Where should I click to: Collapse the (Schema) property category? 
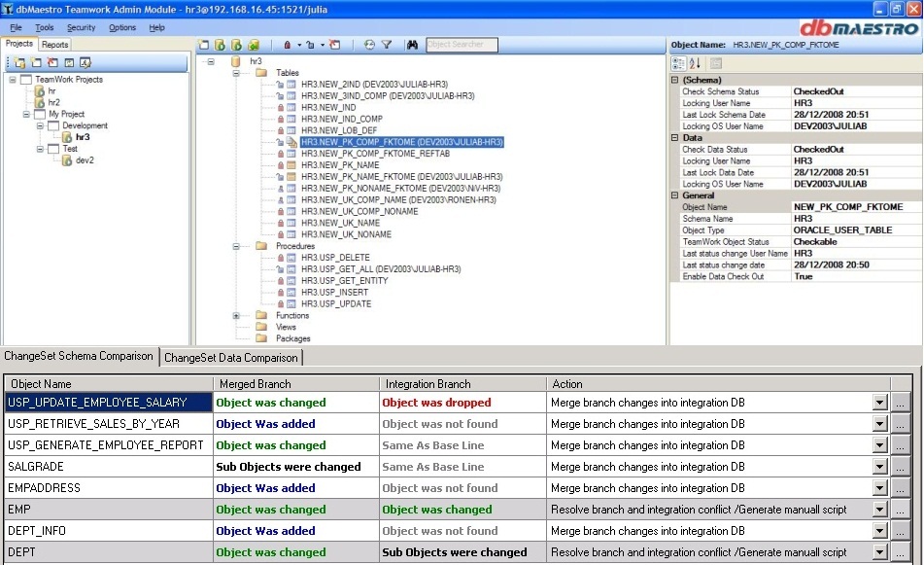[676, 80]
